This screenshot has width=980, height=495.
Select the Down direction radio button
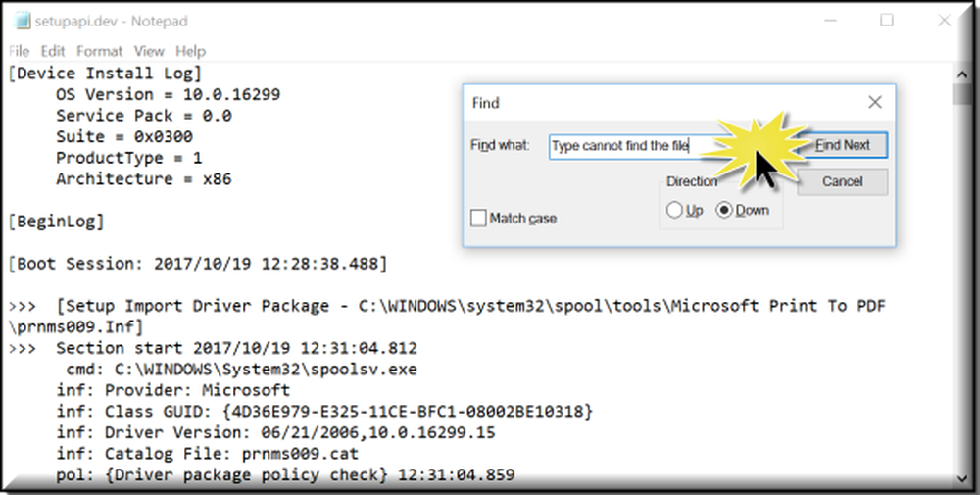[724, 210]
